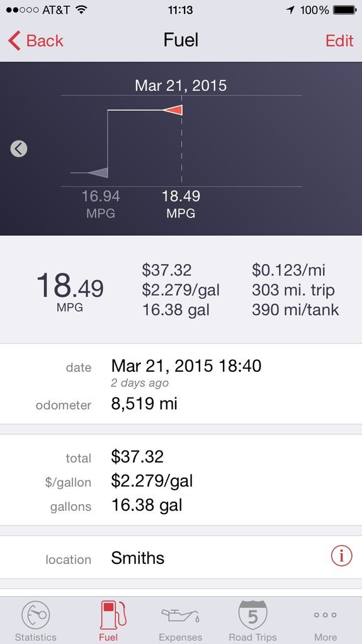Go to previous fill-up with left chevron
This screenshot has width=362, height=644.
(19, 149)
